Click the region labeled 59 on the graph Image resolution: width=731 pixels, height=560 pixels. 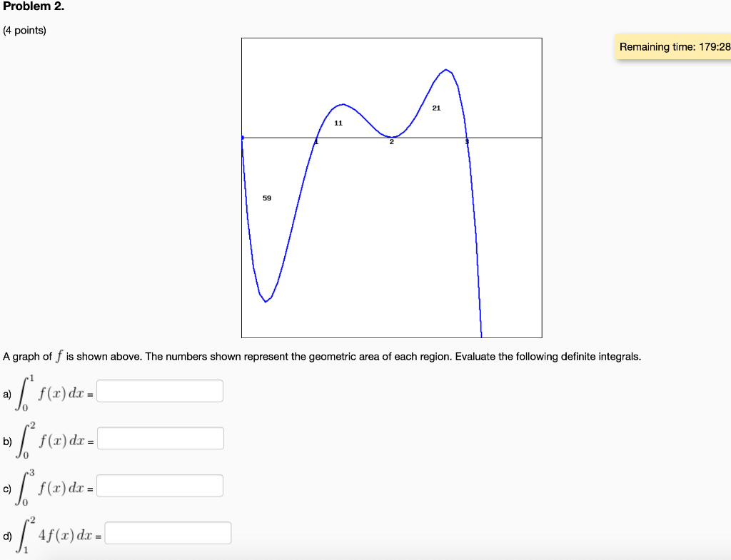[x=266, y=199]
